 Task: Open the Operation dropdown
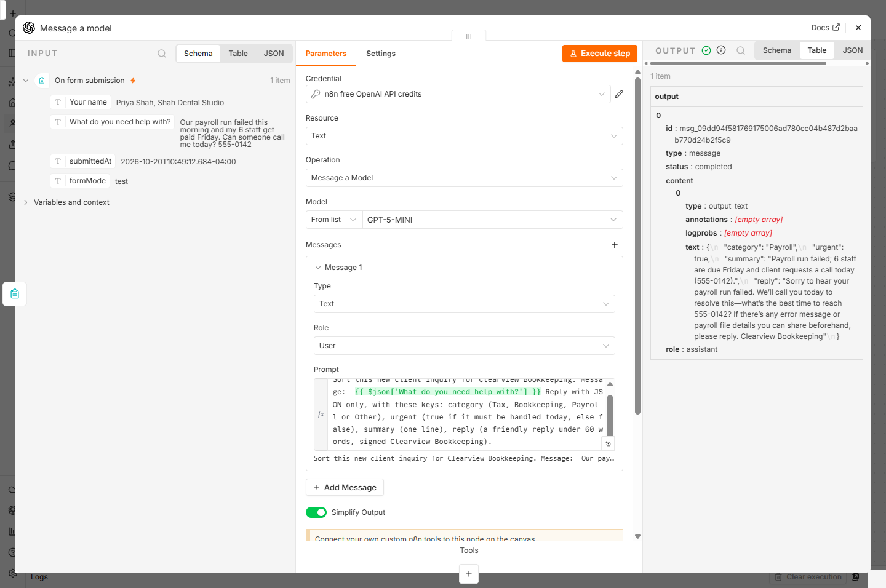click(465, 178)
